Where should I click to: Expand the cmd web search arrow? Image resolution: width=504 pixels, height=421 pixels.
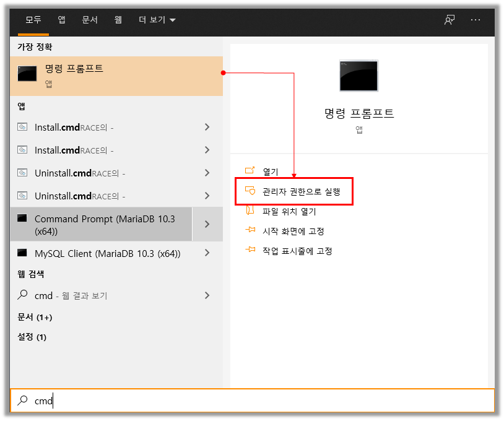[x=207, y=296]
